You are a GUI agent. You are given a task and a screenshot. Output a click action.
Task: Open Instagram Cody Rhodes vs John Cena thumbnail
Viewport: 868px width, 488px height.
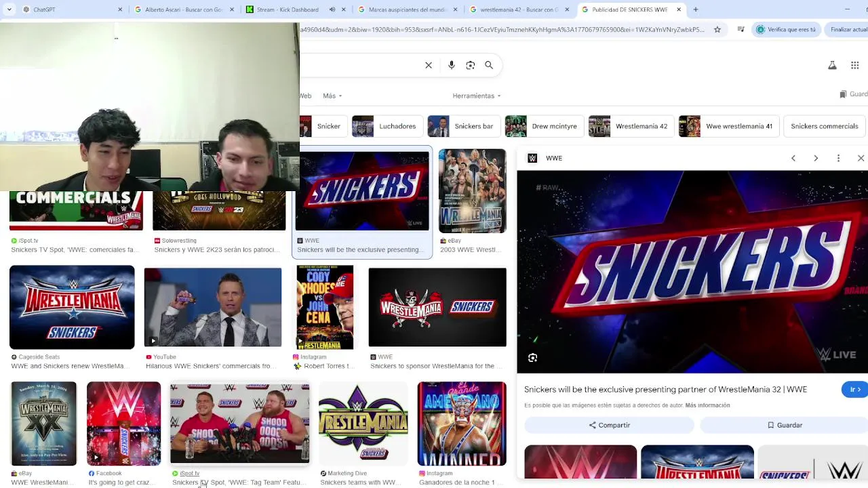click(325, 307)
